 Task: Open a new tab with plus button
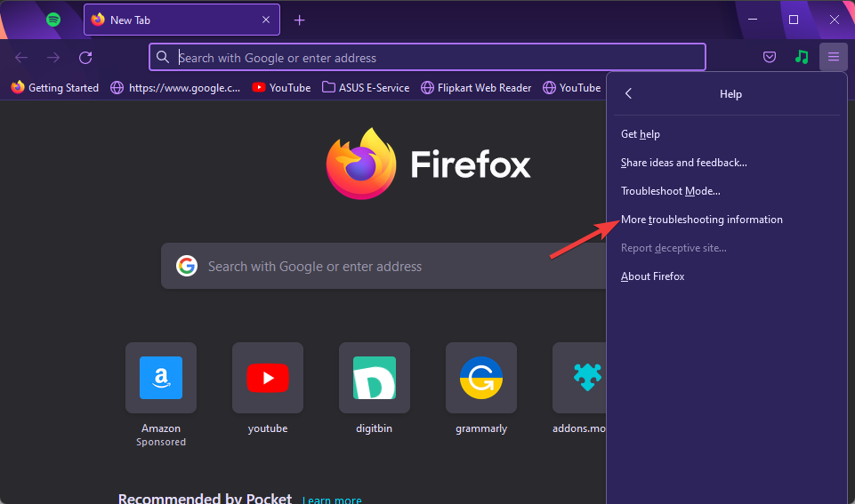pos(299,20)
